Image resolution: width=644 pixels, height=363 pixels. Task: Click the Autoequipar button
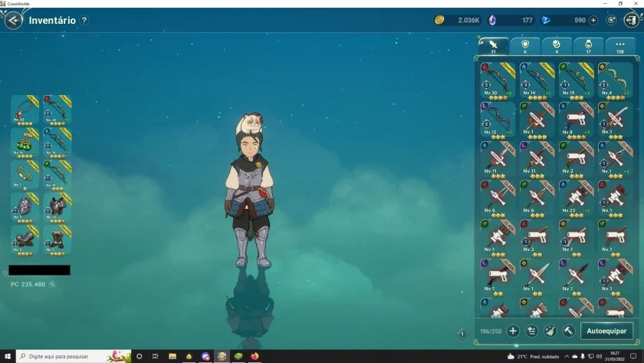coord(606,331)
